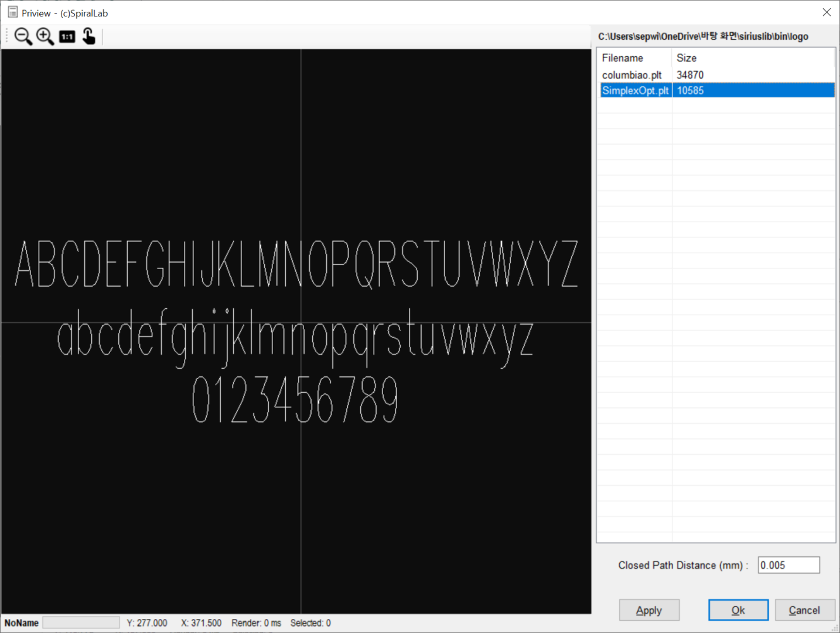840x633 pixels.
Task: Click the digits 0123456789 on canvas
Action: [x=295, y=400]
